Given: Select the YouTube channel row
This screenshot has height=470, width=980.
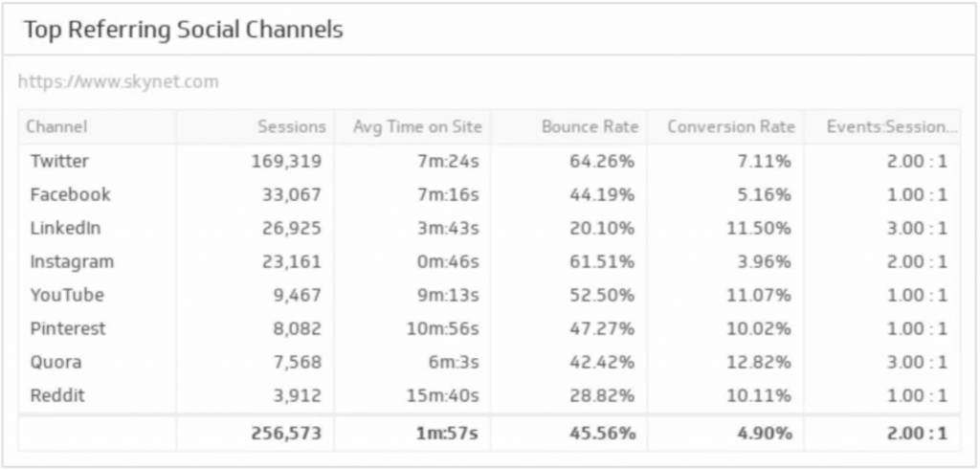Looking at the screenshot, I should [x=489, y=295].
